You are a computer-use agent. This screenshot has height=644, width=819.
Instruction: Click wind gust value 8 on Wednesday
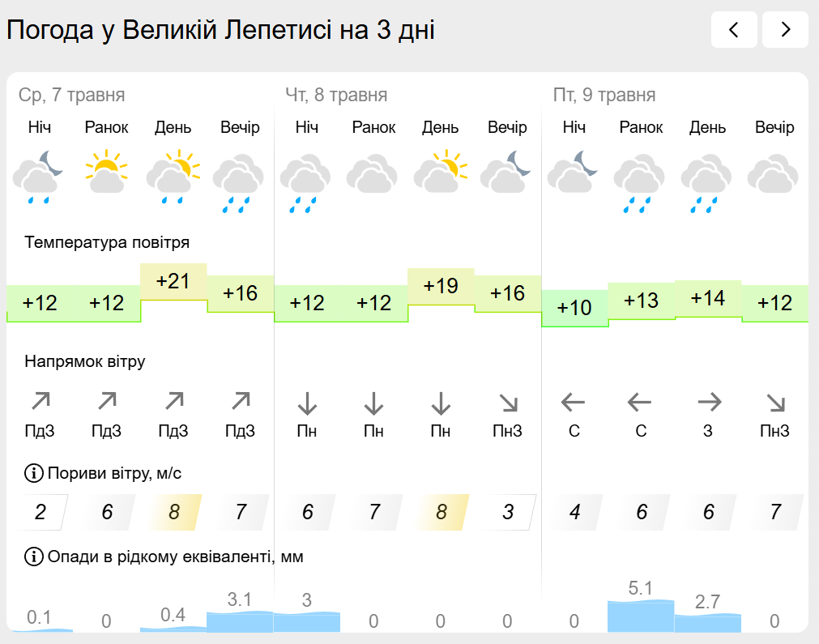(174, 512)
